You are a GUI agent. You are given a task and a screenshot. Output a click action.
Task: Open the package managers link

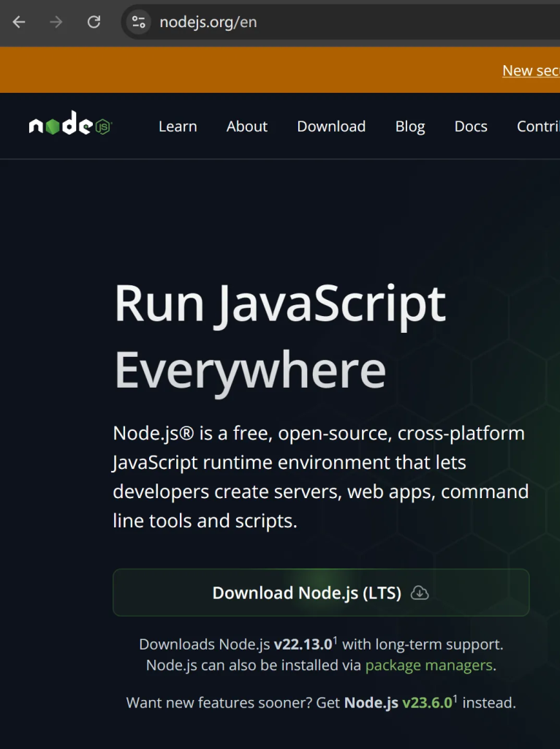(428, 665)
